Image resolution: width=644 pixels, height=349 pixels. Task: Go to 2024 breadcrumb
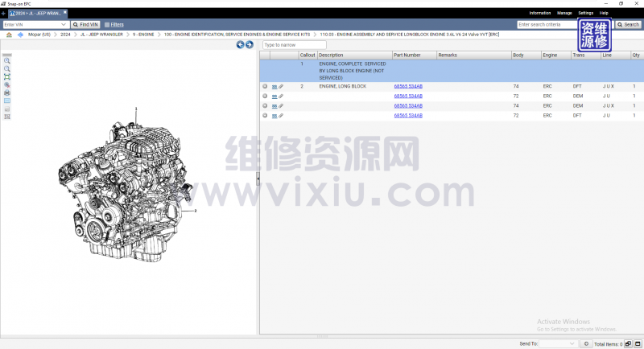[x=65, y=35]
